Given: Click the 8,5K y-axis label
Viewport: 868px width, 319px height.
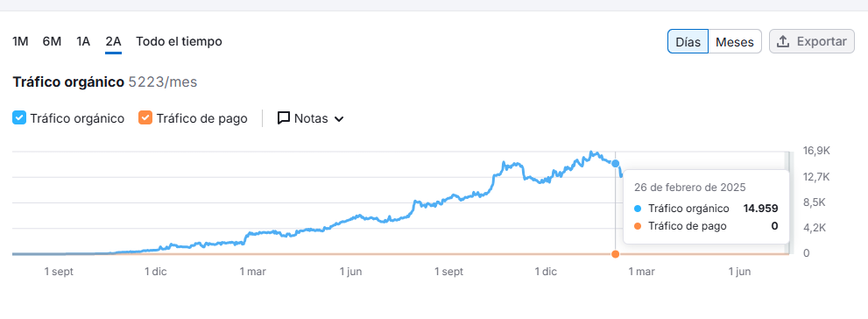Looking at the screenshot, I should click(815, 202).
